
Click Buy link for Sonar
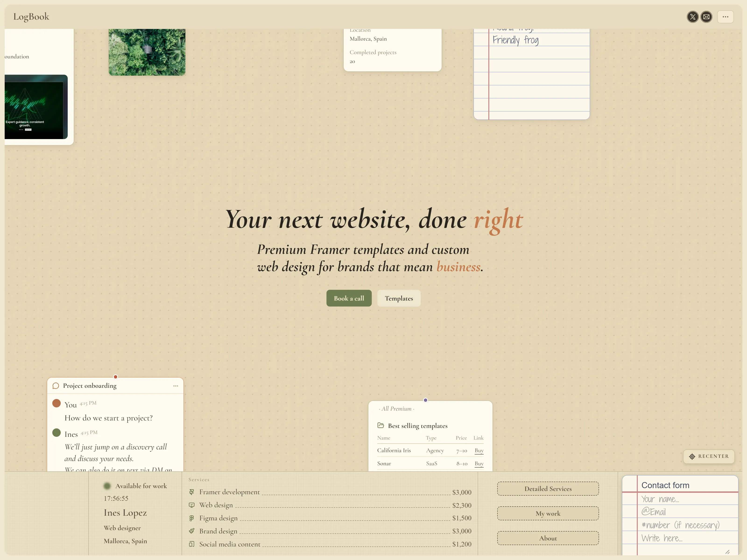point(479,463)
